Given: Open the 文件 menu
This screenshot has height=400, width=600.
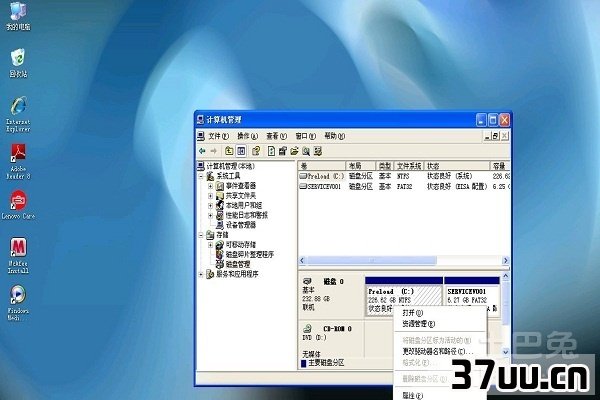Looking at the screenshot, I should click(x=218, y=136).
